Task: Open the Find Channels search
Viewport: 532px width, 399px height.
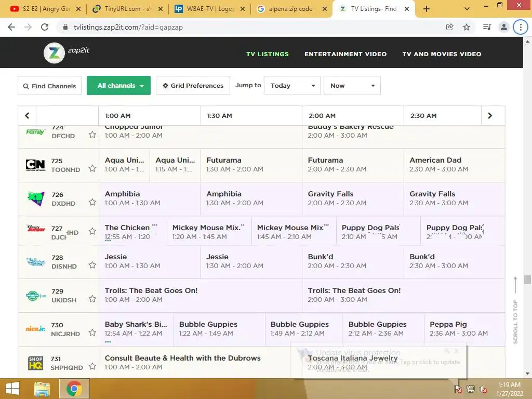Action: (x=49, y=86)
